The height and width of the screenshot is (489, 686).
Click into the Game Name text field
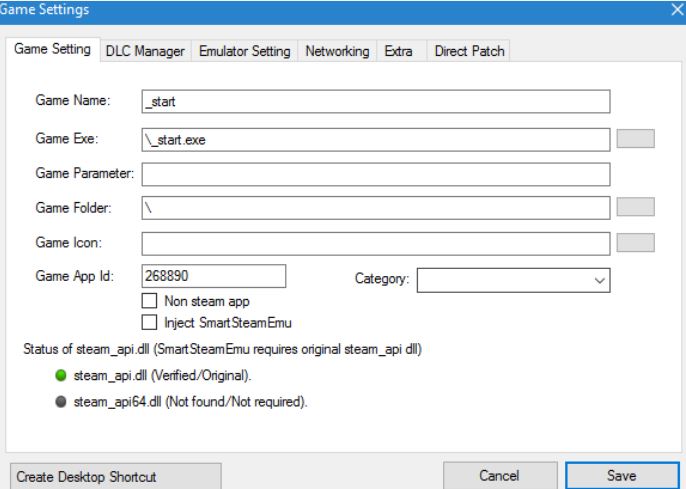[376, 103]
